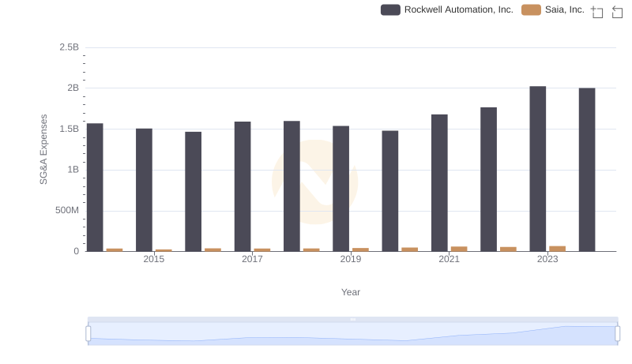Click the zoom reset icon in the chart toolbox
Image resolution: width=632 pixels, height=364 pixels.
coord(617,12)
